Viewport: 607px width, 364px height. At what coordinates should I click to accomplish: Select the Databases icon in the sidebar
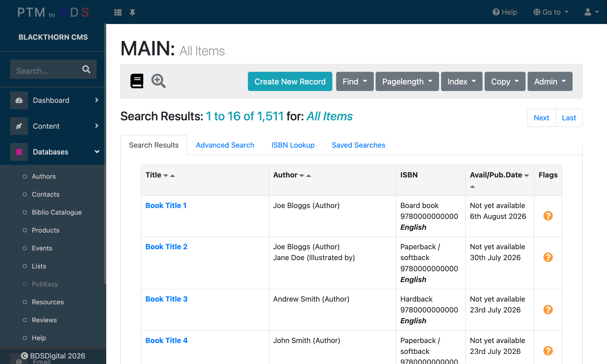[19, 152]
